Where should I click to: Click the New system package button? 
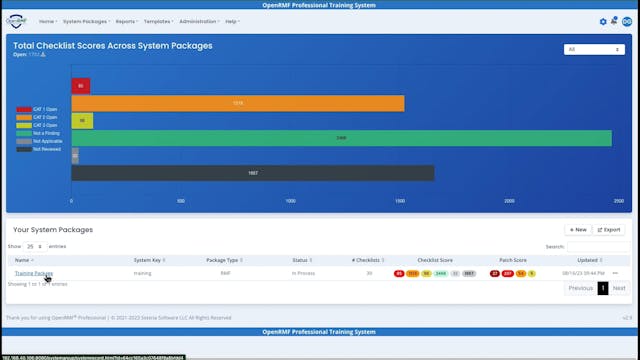click(x=578, y=230)
